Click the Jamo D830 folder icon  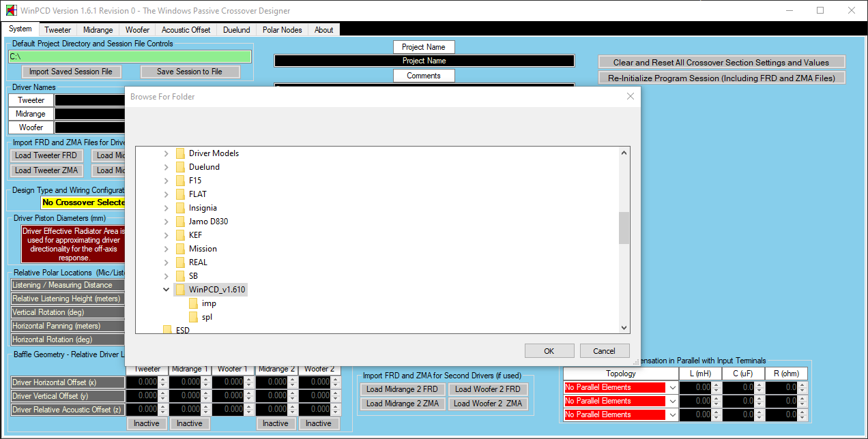pyautogui.click(x=180, y=222)
